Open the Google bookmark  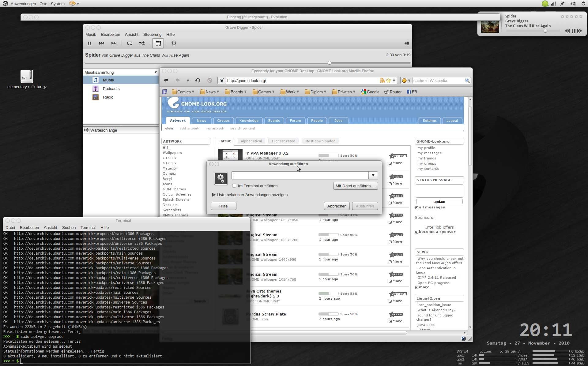click(370, 92)
